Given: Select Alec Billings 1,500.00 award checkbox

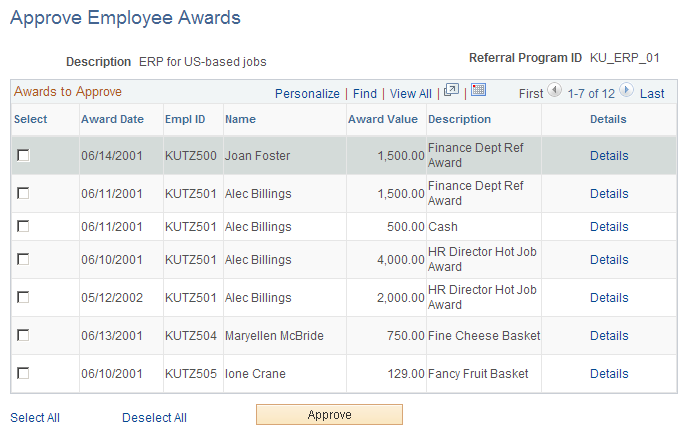Looking at the screenshot, I should pyautogui.click(x=23, y=193).
